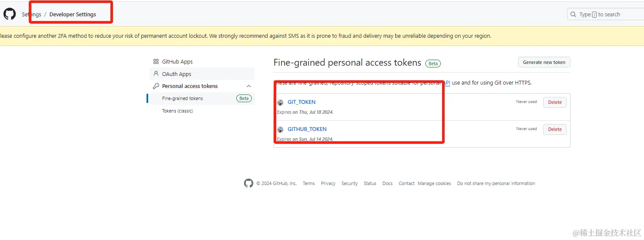Open the GitHub logo home link in header
The height and width of the screenshot is (240, 644).
9,14
